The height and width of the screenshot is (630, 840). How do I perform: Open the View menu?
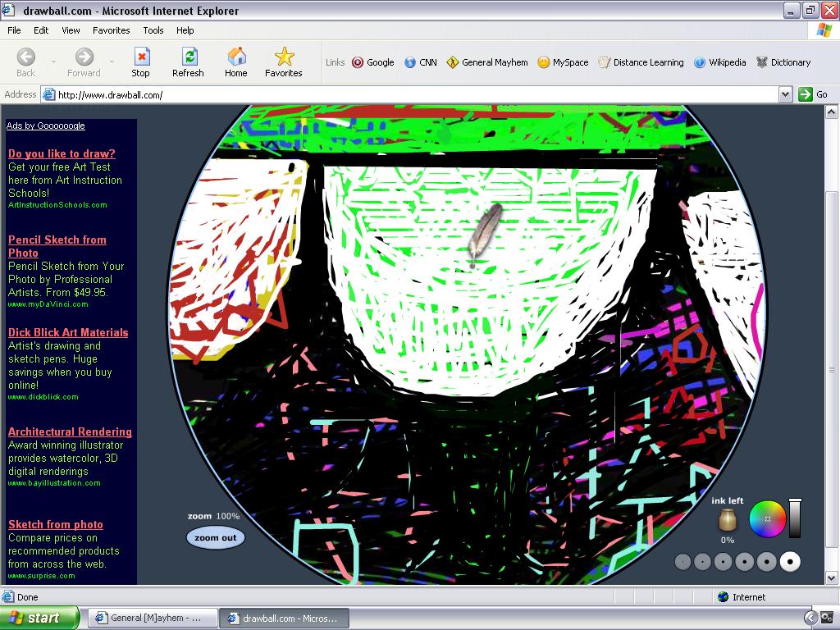tap(71, 30)
